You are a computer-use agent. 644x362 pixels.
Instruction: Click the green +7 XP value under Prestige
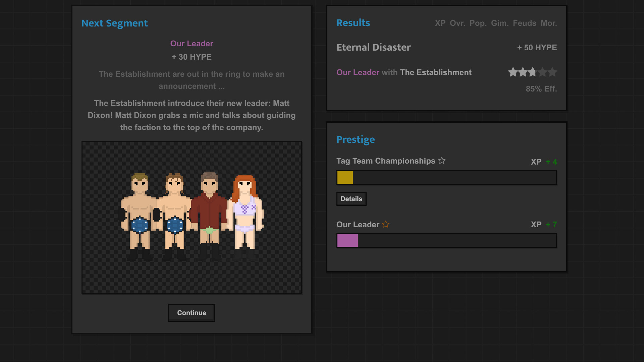pyautogui.click(x=551, y=224)
